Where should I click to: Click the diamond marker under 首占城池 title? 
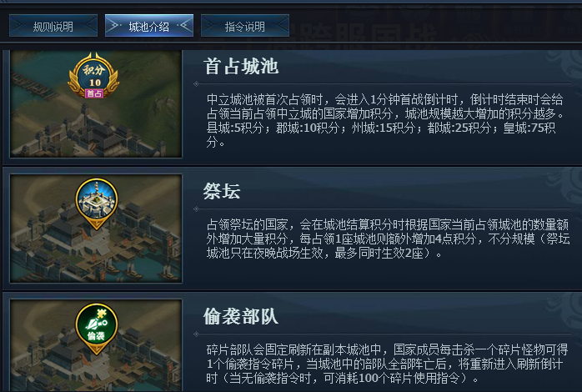196,84
